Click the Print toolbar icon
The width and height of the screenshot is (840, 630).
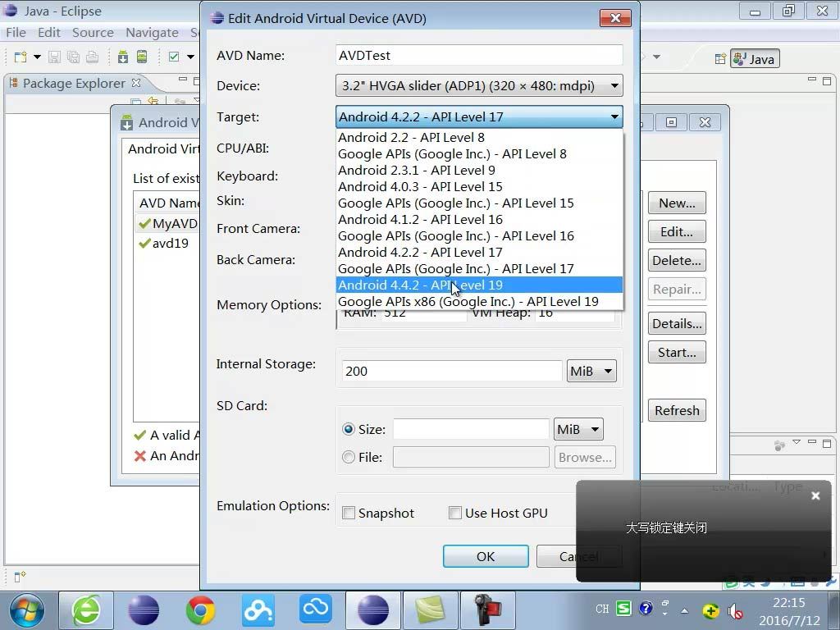92,57
